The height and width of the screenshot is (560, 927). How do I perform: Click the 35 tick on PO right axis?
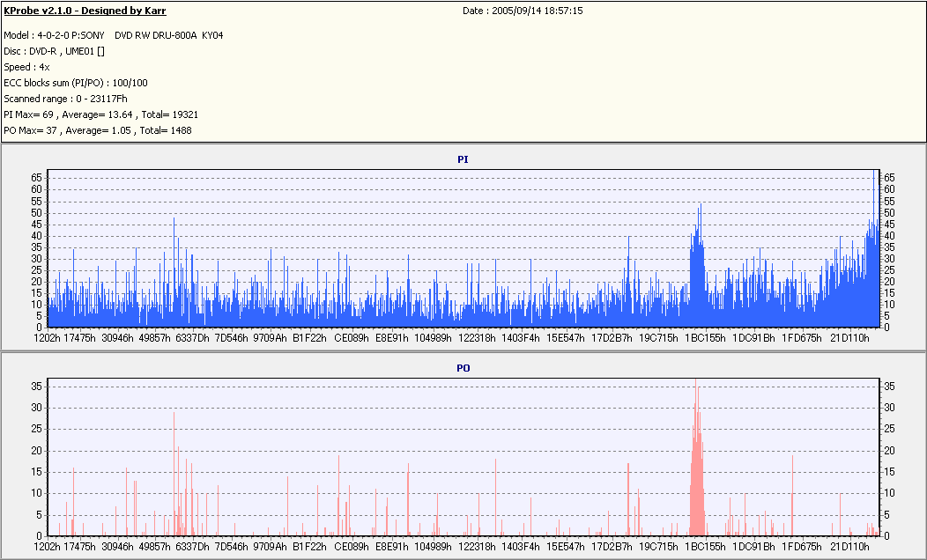[x=889, y=387]
